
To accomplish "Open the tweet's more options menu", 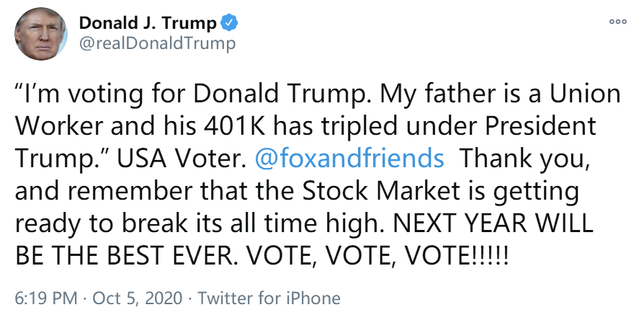I will tap(617, 22).
